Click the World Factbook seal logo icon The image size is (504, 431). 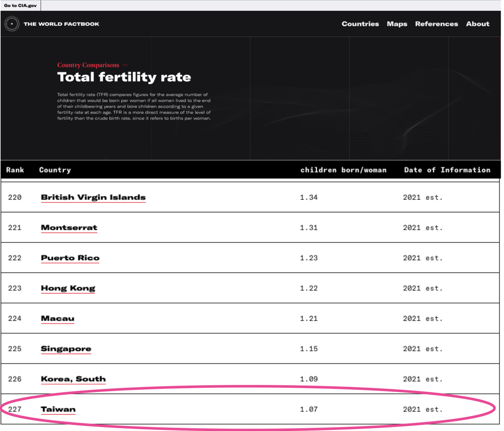(12, 24)
